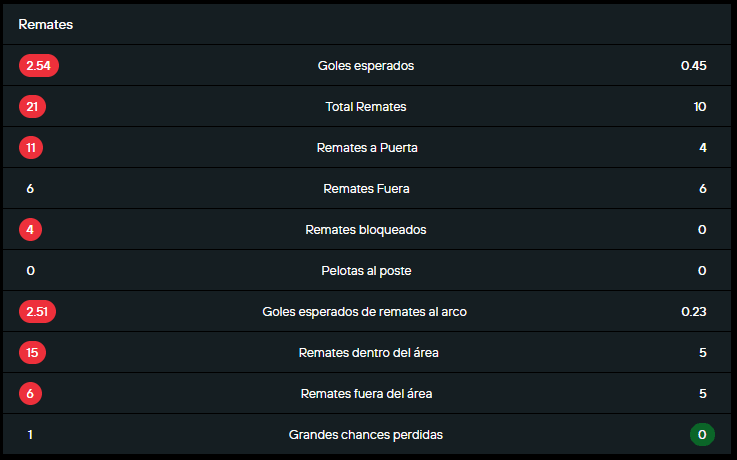
Task: Click the 0.45 expected goals value
Action: point(693,66)
